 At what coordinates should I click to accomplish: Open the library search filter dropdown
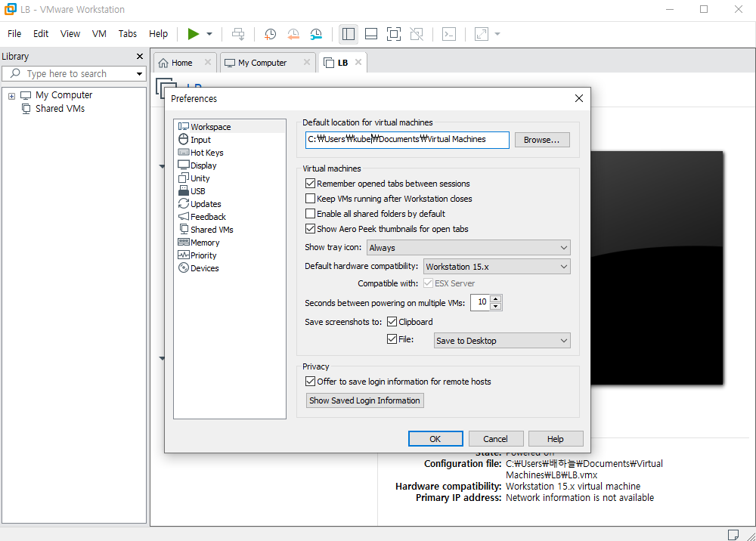point(139,74)
